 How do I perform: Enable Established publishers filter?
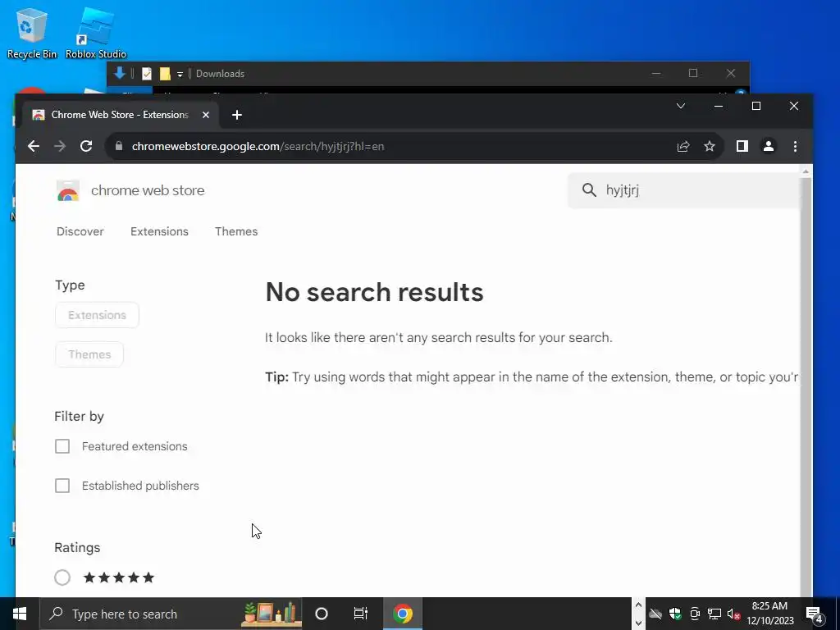click(62, 486)
